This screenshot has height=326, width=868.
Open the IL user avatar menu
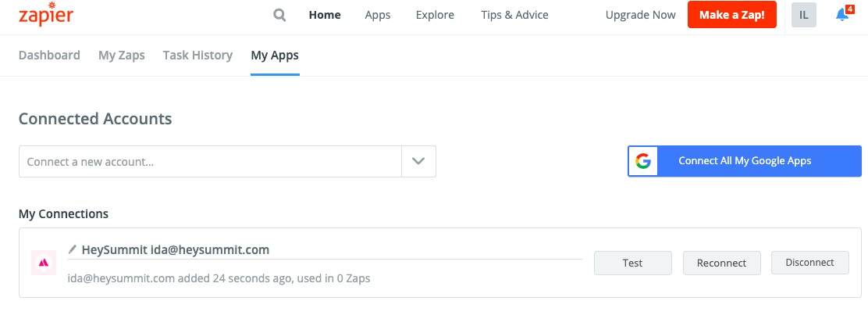804,15
